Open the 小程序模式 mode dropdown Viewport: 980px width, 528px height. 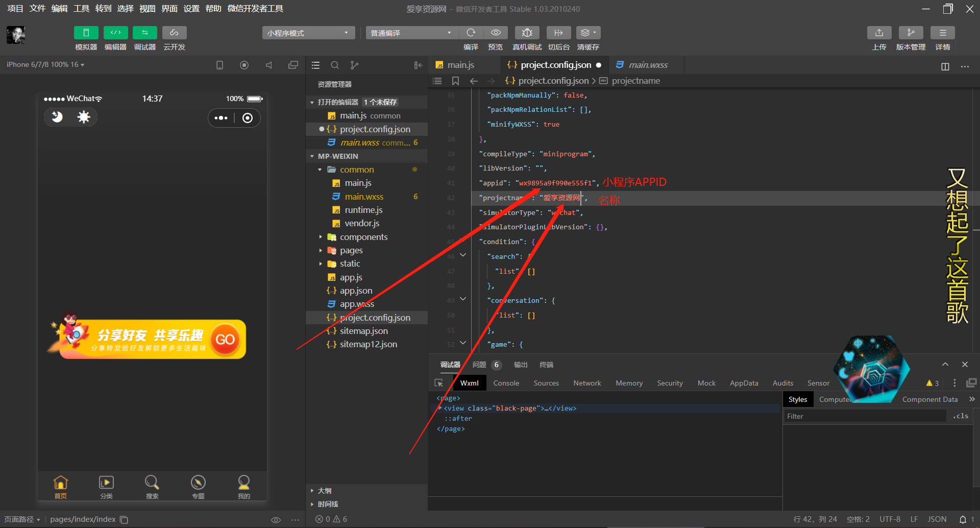pos(308,33)
